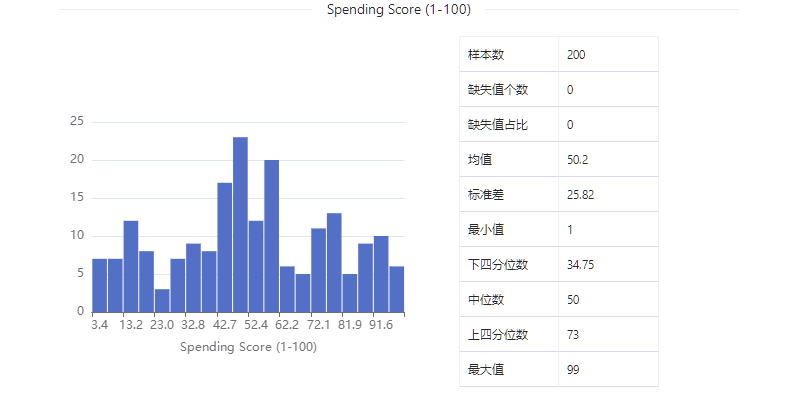
Task: Click the sample count value '200'
Action: click(x=576, y=55)
